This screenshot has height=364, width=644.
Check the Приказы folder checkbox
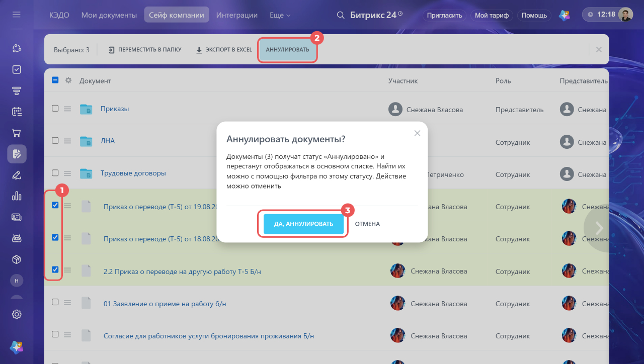click(x=55, y=109)
